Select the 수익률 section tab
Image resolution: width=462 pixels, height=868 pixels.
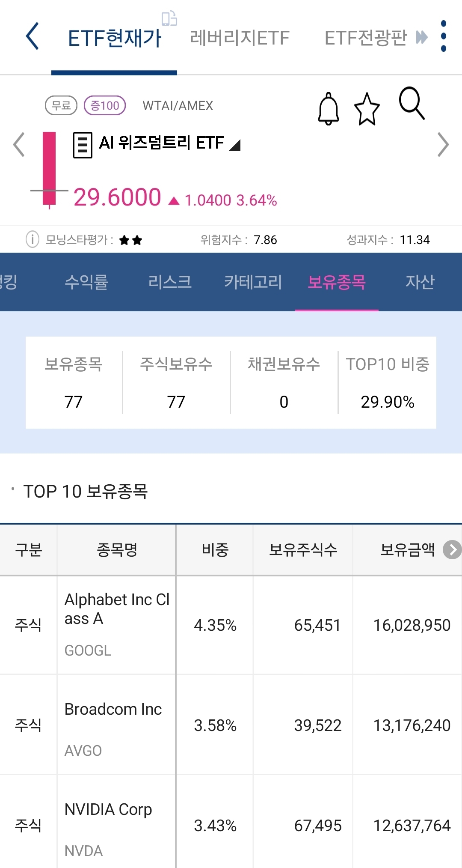[x=88, y=282]
